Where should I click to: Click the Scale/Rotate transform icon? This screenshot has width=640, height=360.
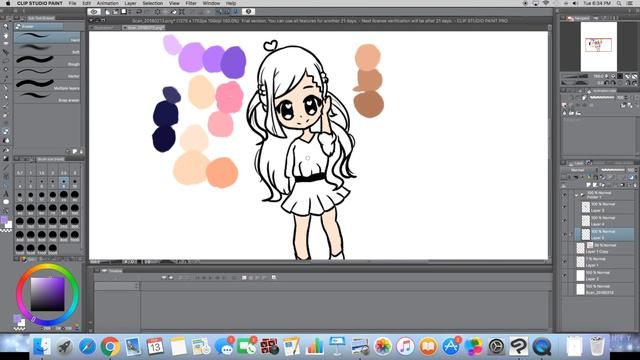[182, 11]
